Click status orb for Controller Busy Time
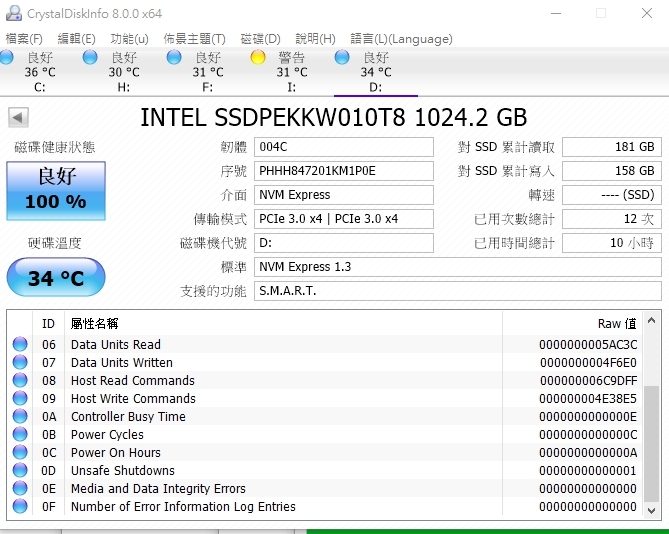 (x=20, y=416)
